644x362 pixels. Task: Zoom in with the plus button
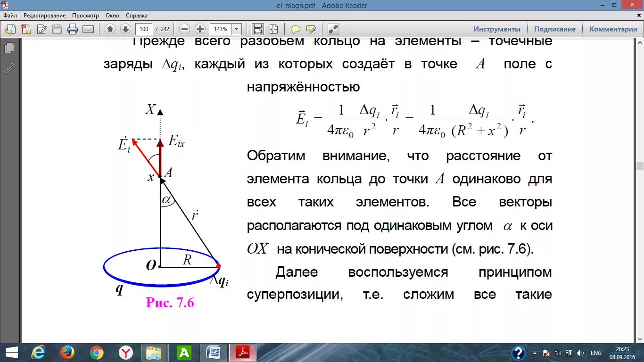coord(200,29)
